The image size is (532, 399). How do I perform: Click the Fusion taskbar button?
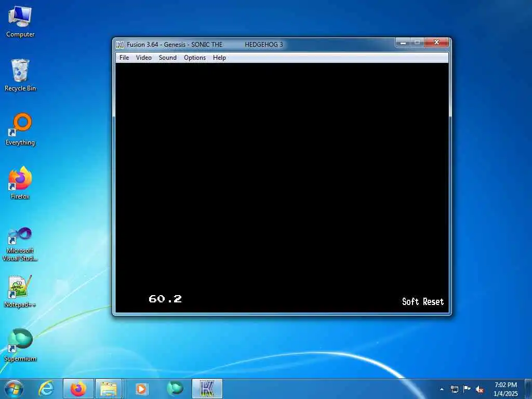[x=207, y=389]
